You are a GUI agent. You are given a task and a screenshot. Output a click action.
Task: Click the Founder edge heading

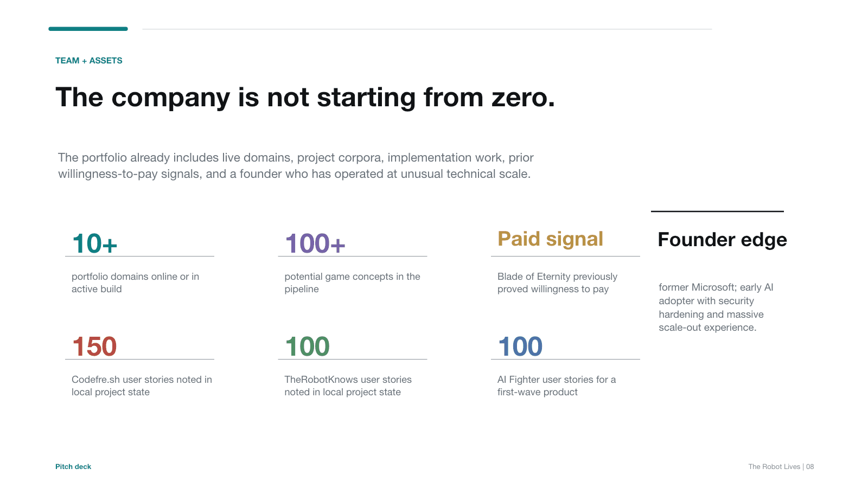[722, 240]
